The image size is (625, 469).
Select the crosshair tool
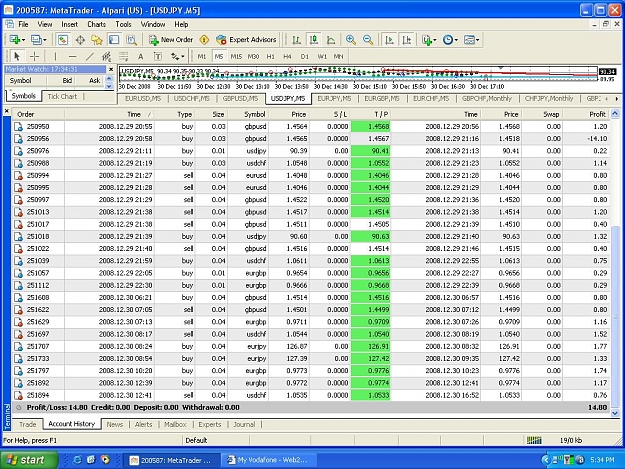tap(34, 56)
